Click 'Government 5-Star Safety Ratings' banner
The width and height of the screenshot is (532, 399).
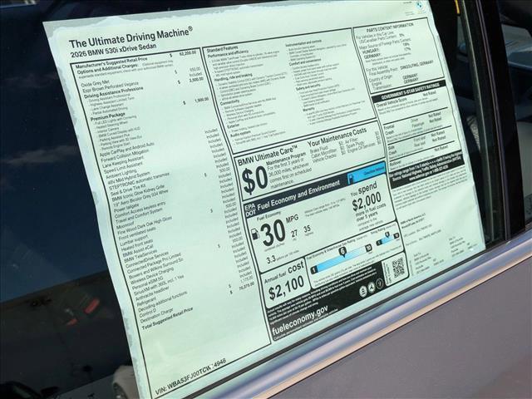click(x=410, y=91)
